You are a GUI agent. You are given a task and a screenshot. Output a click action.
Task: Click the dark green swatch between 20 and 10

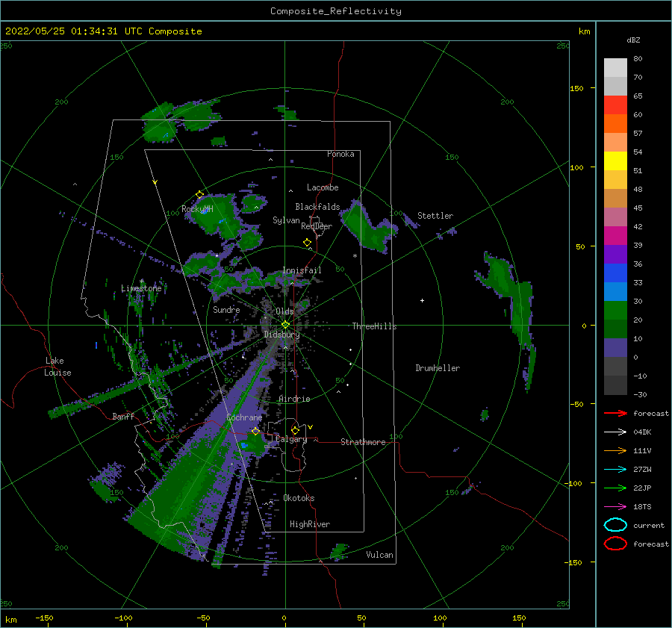pos(615,329)
